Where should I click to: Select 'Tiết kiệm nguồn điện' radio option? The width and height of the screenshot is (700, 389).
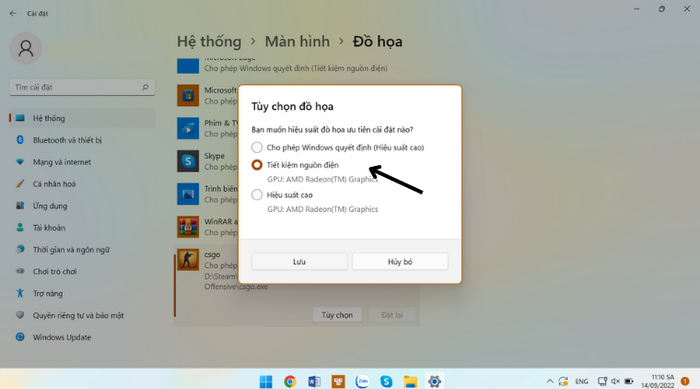click(257, 165)
